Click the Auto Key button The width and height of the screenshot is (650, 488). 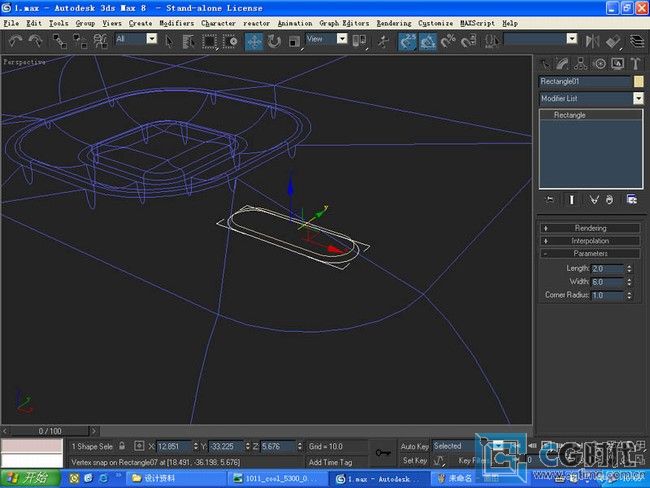click(x=414, y=447)
